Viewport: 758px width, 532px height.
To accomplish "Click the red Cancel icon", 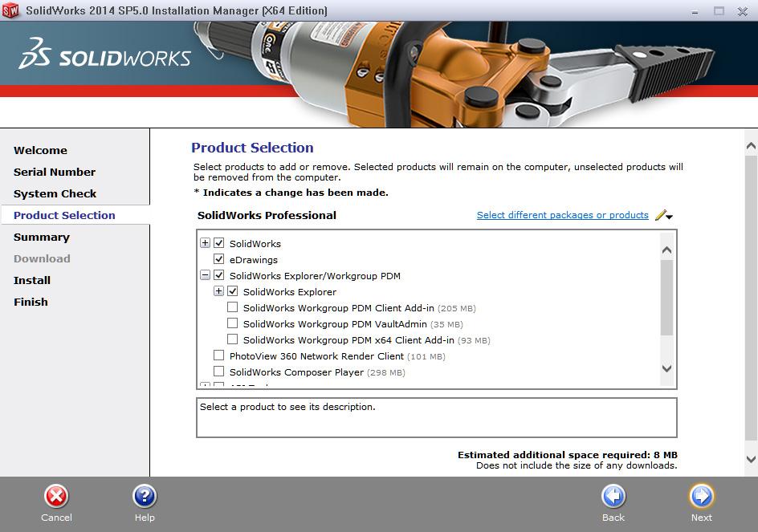I will click(56, 496).
